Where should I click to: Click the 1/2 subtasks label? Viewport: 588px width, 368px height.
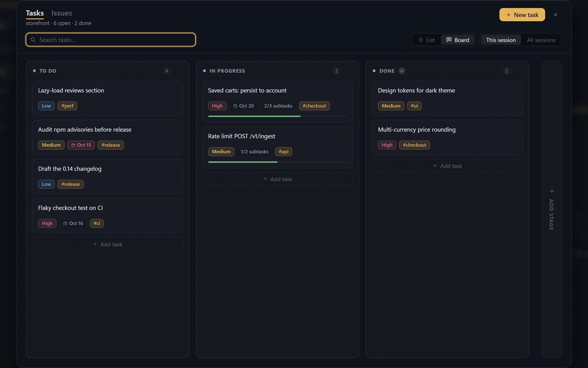point(254,152)
